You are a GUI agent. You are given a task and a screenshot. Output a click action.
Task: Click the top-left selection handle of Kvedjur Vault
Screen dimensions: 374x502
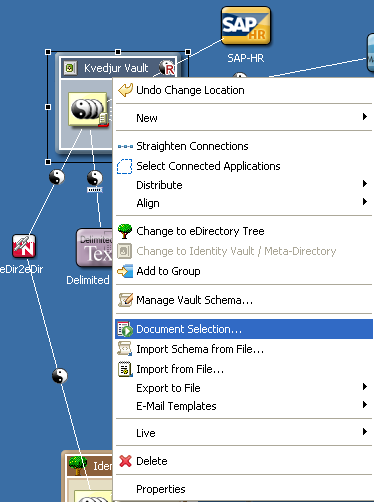pos(48,52)
